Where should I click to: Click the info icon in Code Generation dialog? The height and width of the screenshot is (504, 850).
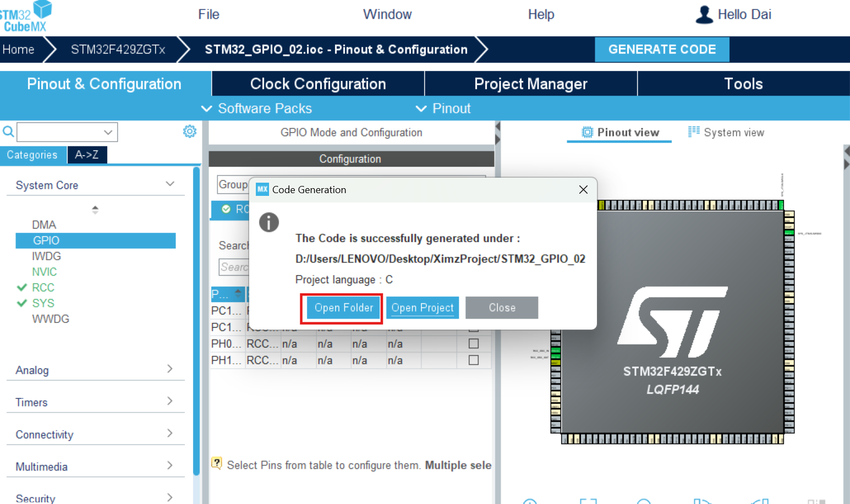click(x=269, y=222)
